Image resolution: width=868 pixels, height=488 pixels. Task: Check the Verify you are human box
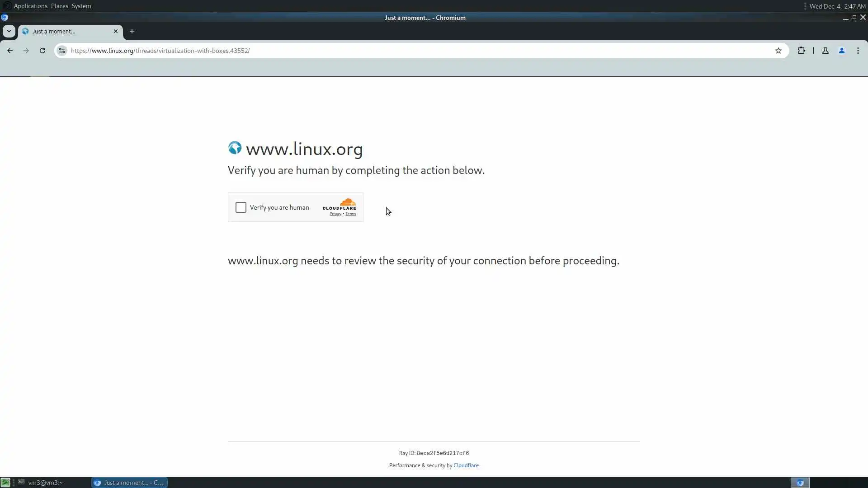tap(241, 207)
